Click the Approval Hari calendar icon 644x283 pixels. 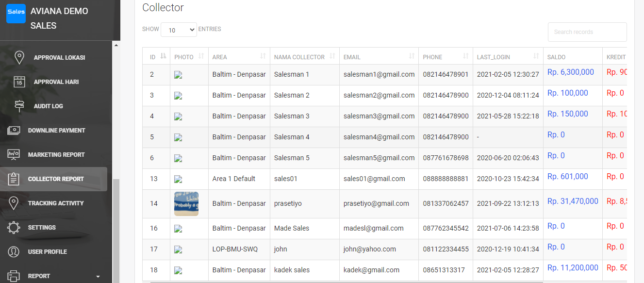click(x=19, y=82)
